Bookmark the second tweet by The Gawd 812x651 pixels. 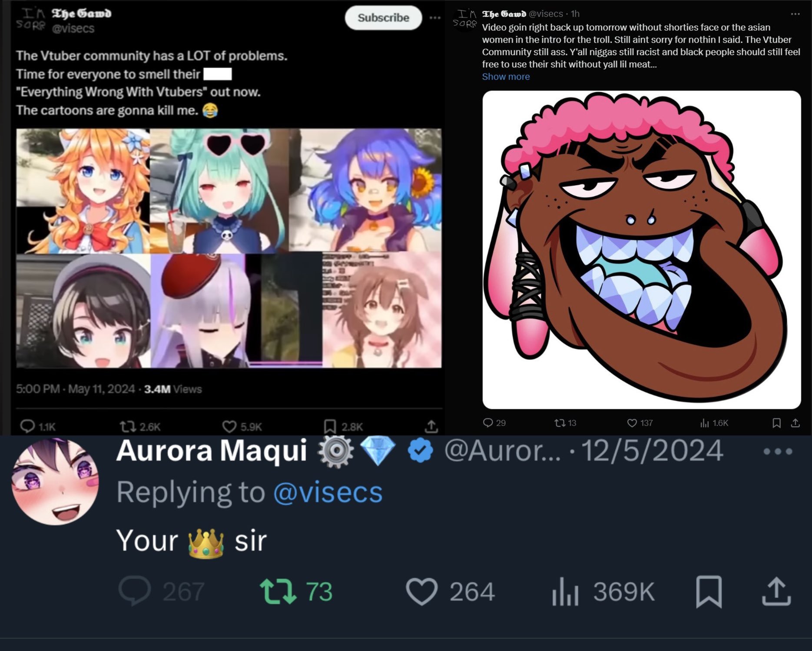tap(776, 423)
